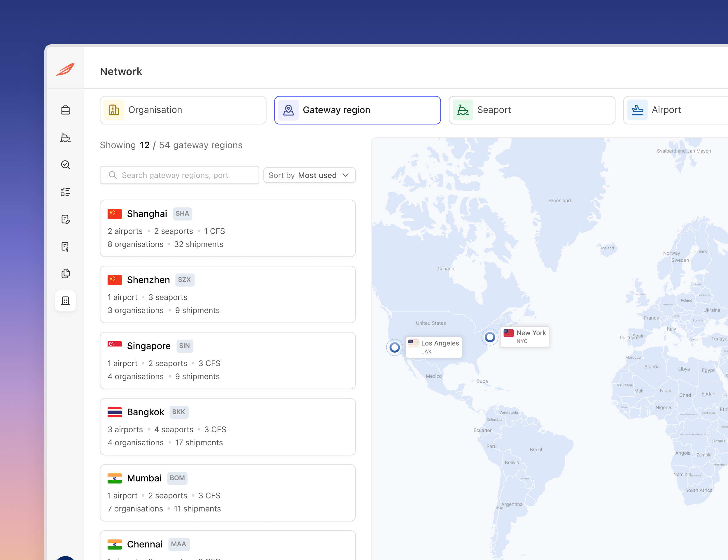
Task: Open the checklist icon in sidebar
Action: click(65, 192)
